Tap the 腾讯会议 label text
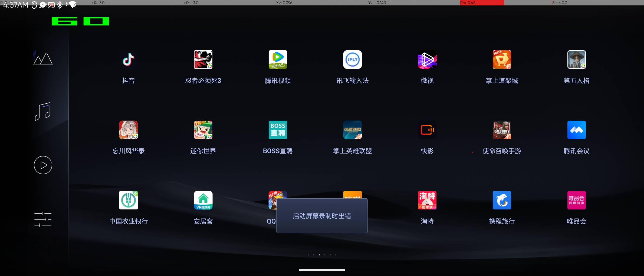The image size is (644, 276). (x=577, y=151)
